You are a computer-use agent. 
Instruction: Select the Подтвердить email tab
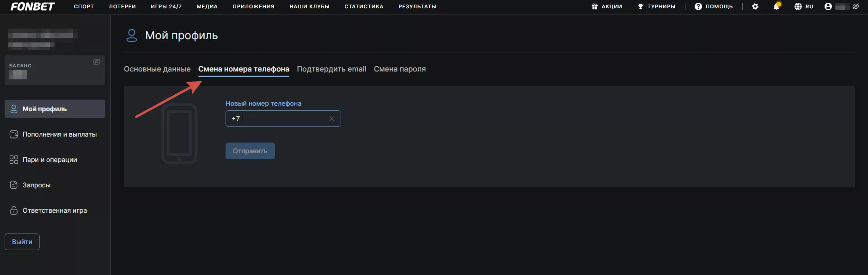[x=331, y=69]
